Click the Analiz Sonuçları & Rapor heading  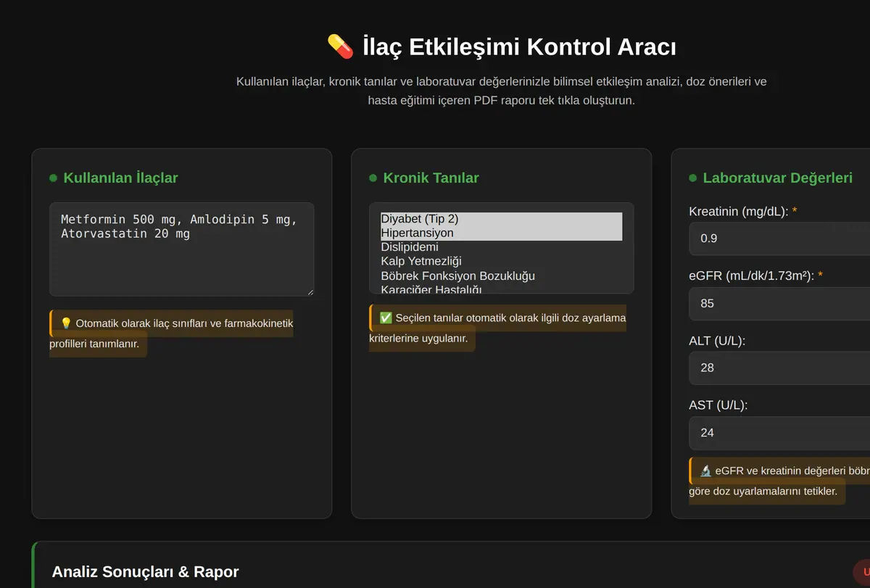pyautogui.click(x=145, y=572)
